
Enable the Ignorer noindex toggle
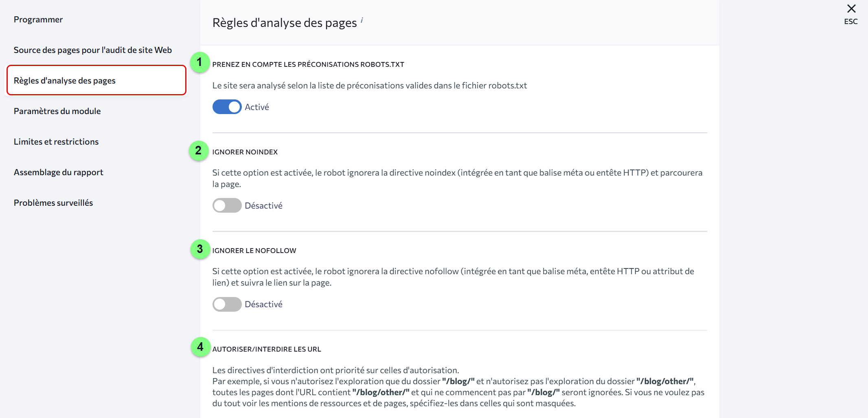pos(227,205)
